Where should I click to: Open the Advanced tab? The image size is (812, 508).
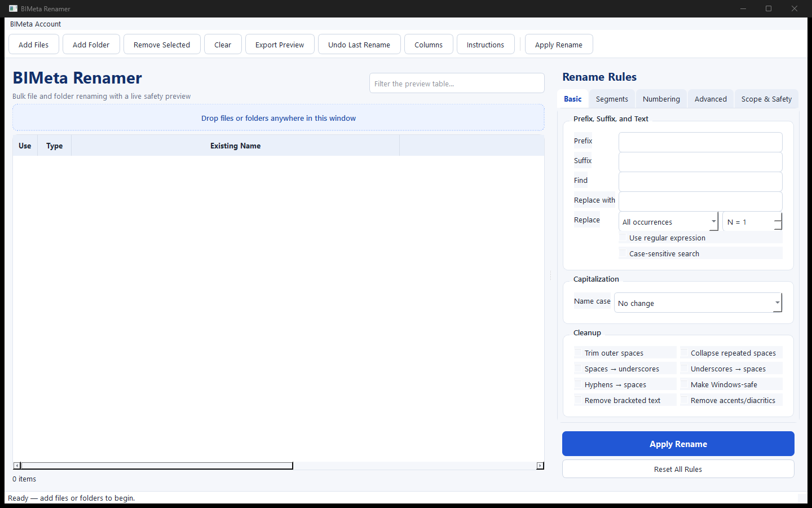point(710,99)
